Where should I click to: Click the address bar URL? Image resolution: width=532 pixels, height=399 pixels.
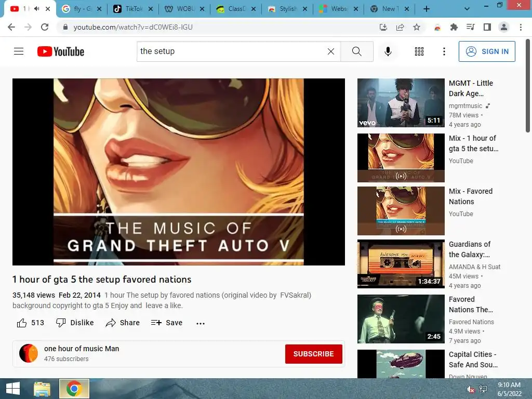(x=133, y=27)
